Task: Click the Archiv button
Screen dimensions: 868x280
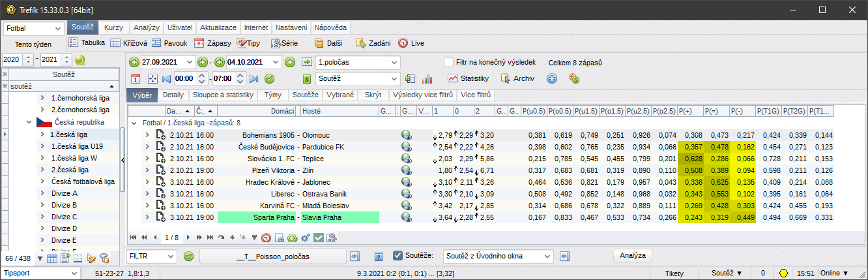Action: 517,78
